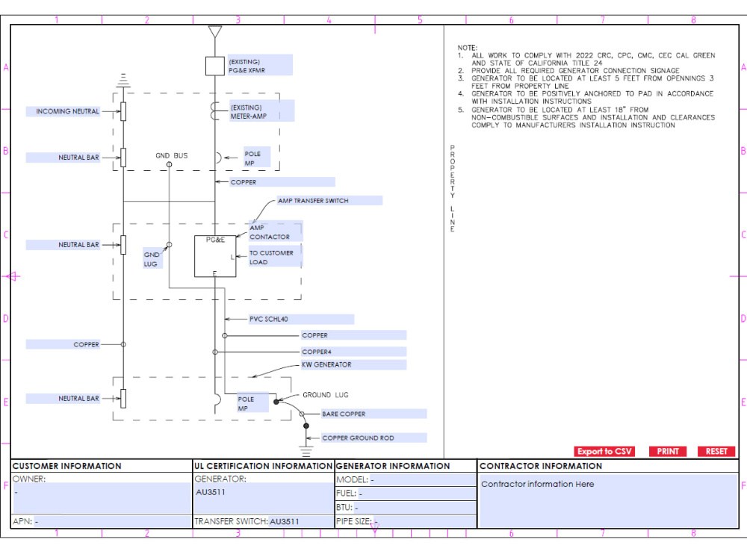The image size is (747, 560).
Task: Edit the (EXISTING) METER-AMP field
Action: pyautogui.click(x=261, y=111)
